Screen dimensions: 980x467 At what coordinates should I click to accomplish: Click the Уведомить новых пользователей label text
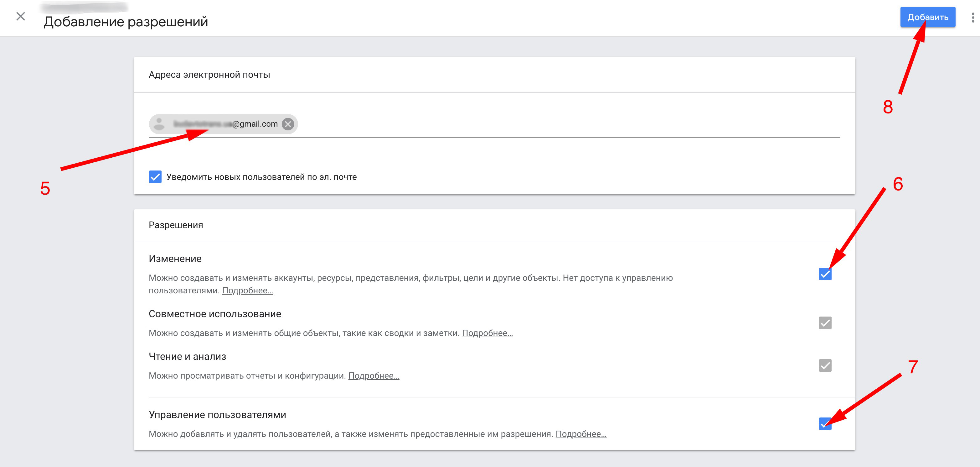click(x=261, y=177)
